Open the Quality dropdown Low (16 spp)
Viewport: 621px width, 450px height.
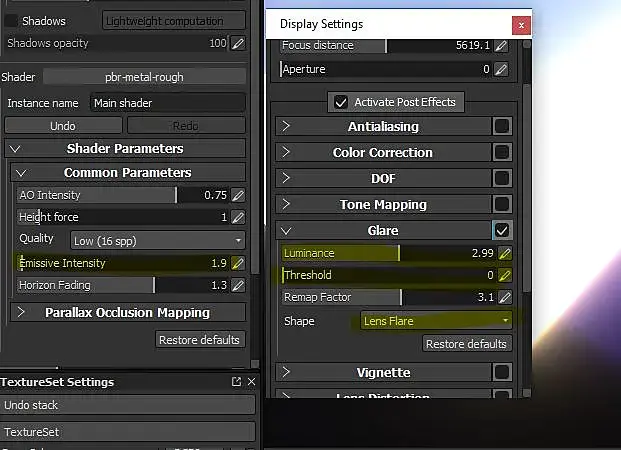point(158,240)
